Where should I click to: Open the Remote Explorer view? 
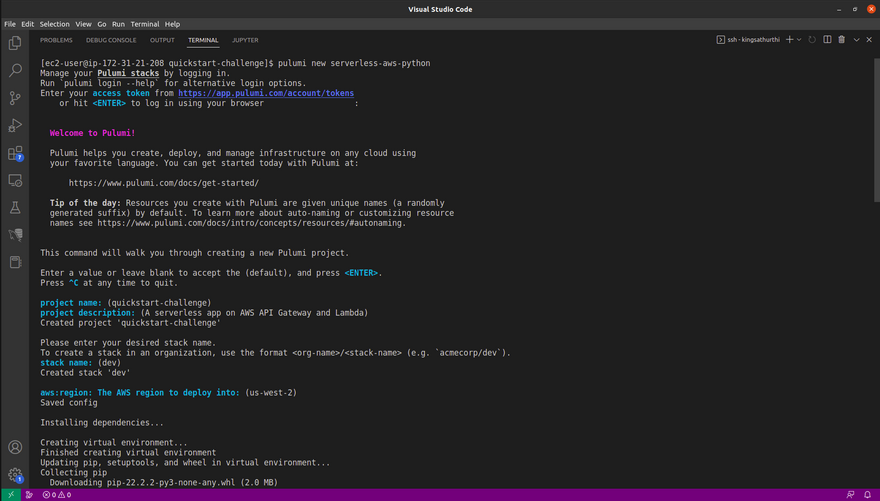[15, 180]
